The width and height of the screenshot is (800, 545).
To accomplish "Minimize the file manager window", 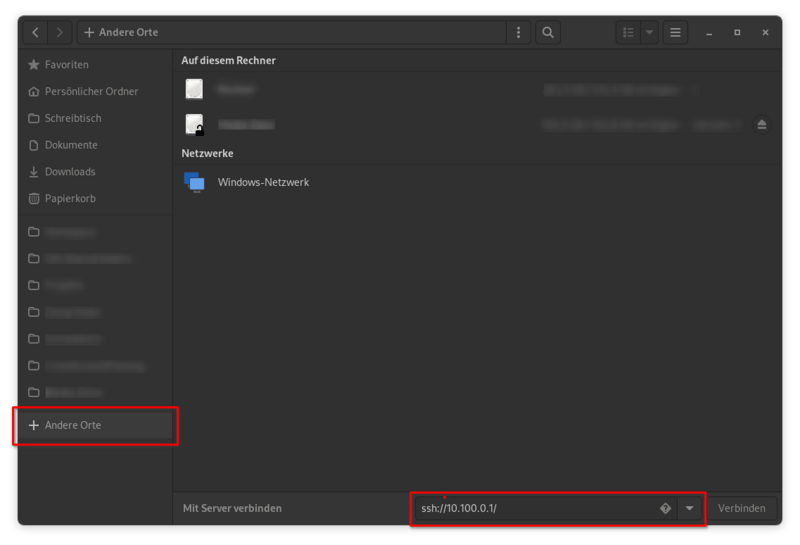I will coord(709,33).
